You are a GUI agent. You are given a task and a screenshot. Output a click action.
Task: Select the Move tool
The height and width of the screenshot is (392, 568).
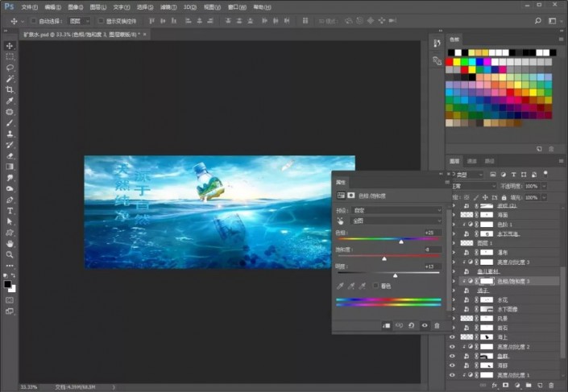[10, 46]
